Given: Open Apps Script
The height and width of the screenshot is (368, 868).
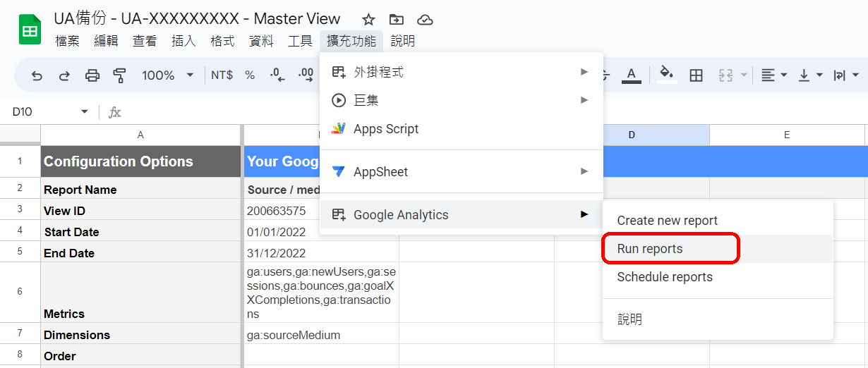Looking at the screenshot, I should coord(462,129).
